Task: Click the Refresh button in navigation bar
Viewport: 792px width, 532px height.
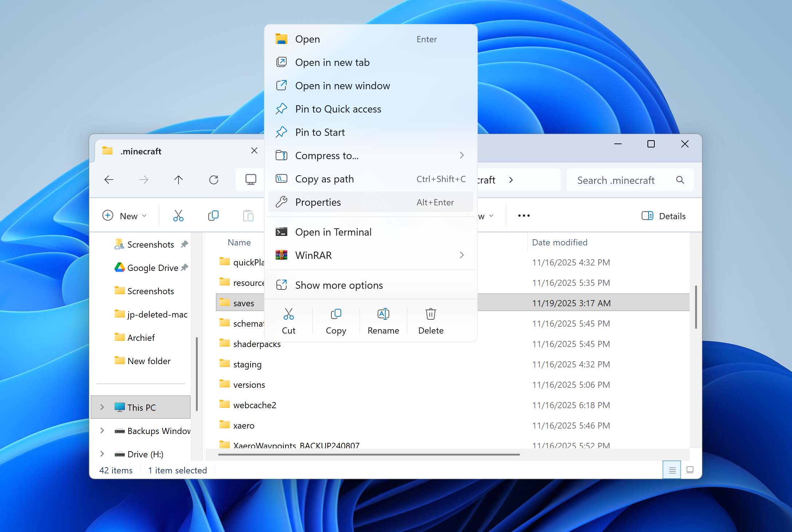Action: point(214,180)
